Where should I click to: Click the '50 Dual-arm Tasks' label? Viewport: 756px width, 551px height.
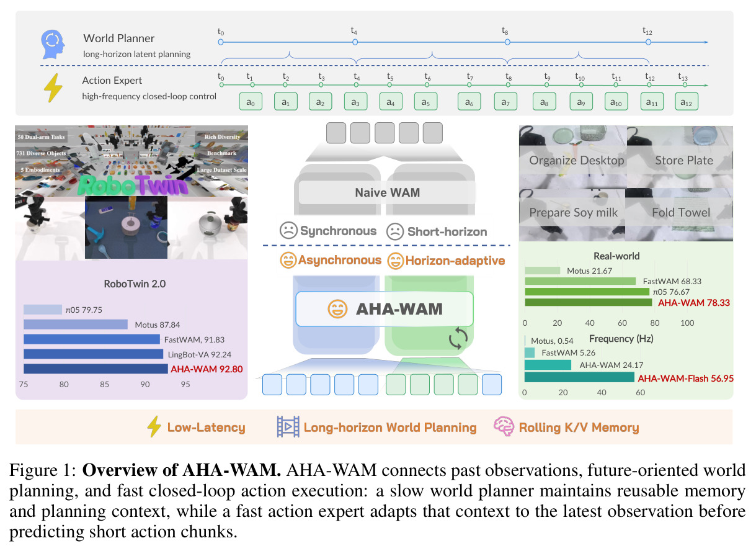point(42,137)
